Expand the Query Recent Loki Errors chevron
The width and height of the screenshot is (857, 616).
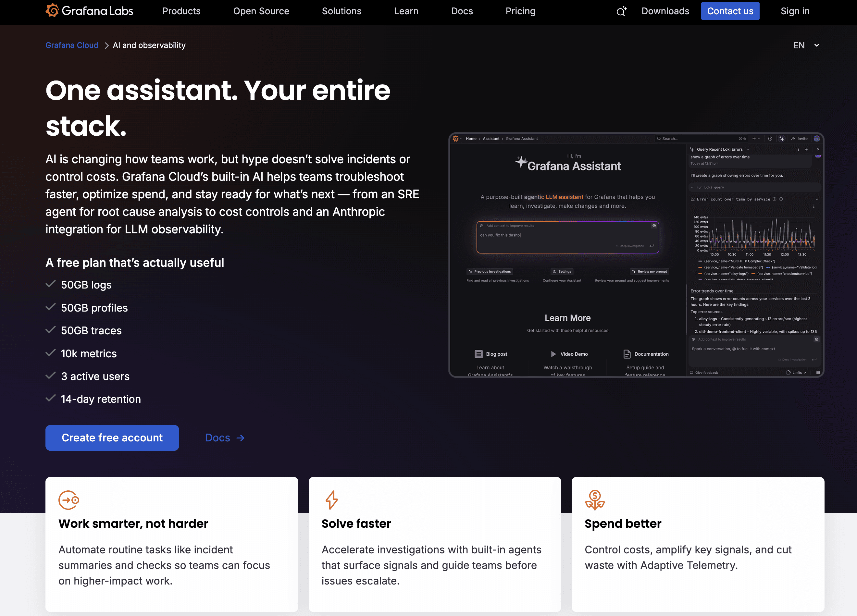pyautogui.click(x=748, y=149)
